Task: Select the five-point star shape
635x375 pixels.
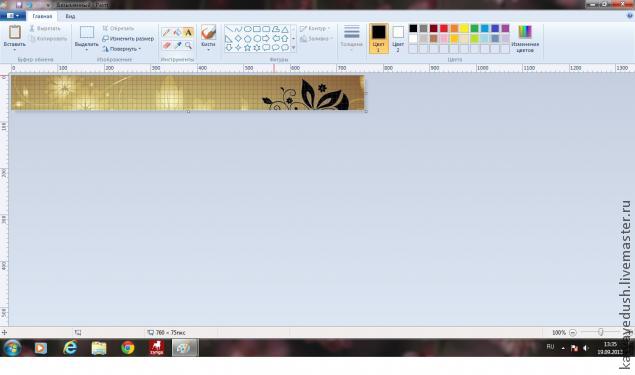Action: coord(247,48)
